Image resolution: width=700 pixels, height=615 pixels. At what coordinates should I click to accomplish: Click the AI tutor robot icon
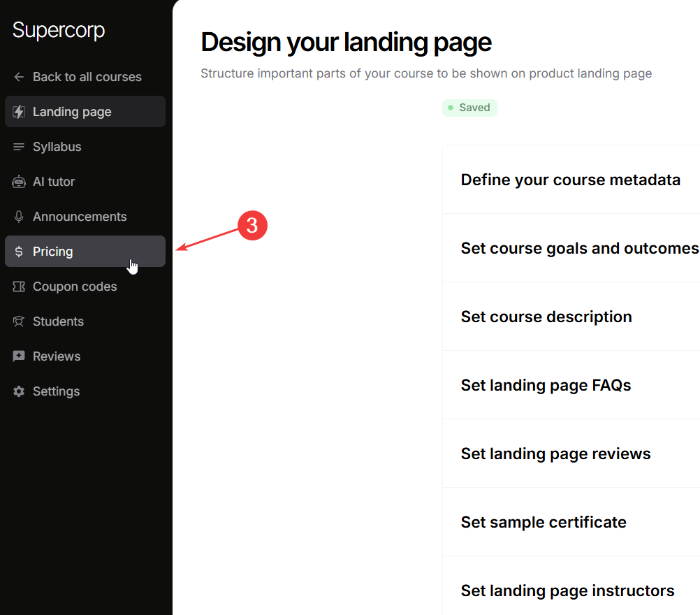(19, 182)
